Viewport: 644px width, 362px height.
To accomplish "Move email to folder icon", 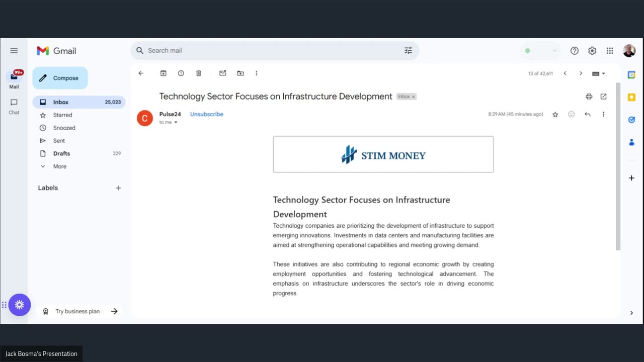I will pos(240,73).
